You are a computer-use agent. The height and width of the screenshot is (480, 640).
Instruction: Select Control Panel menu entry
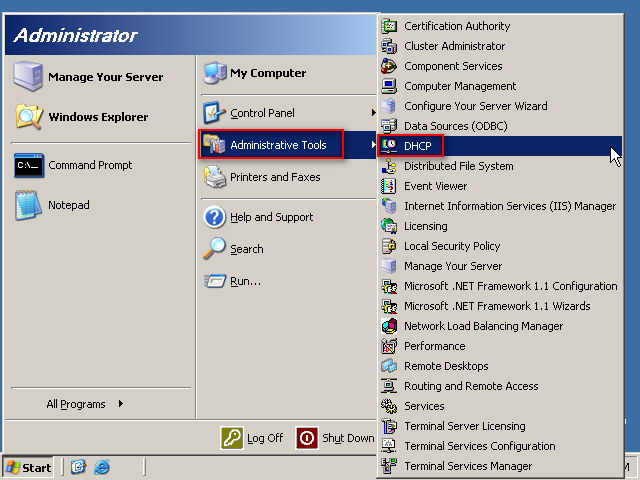[x=288, y=113]
